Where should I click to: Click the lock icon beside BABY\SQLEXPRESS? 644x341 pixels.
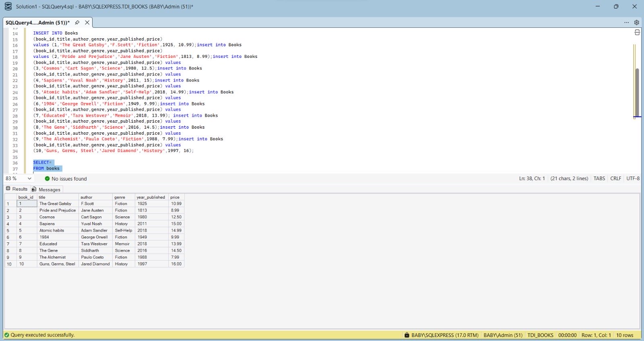point(407,335)
